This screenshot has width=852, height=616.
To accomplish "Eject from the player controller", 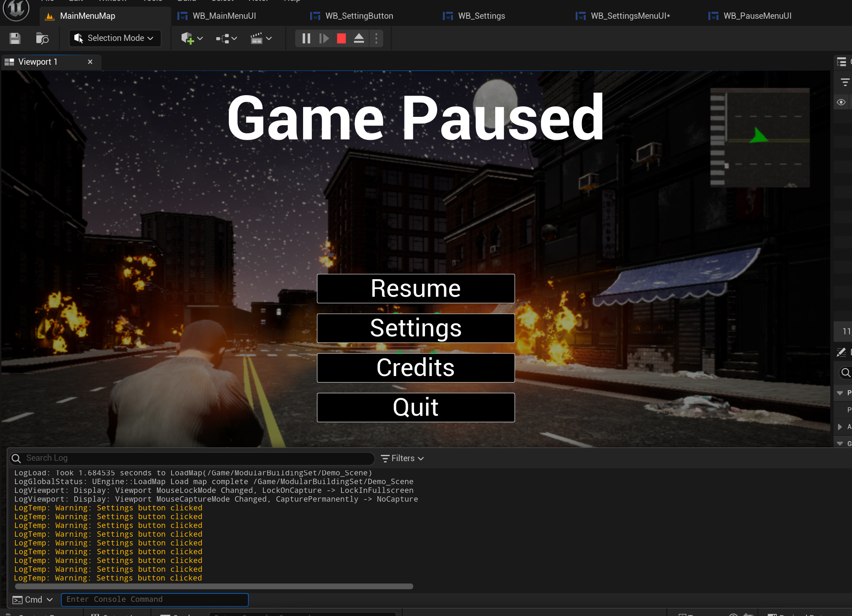I will [359, 38].
